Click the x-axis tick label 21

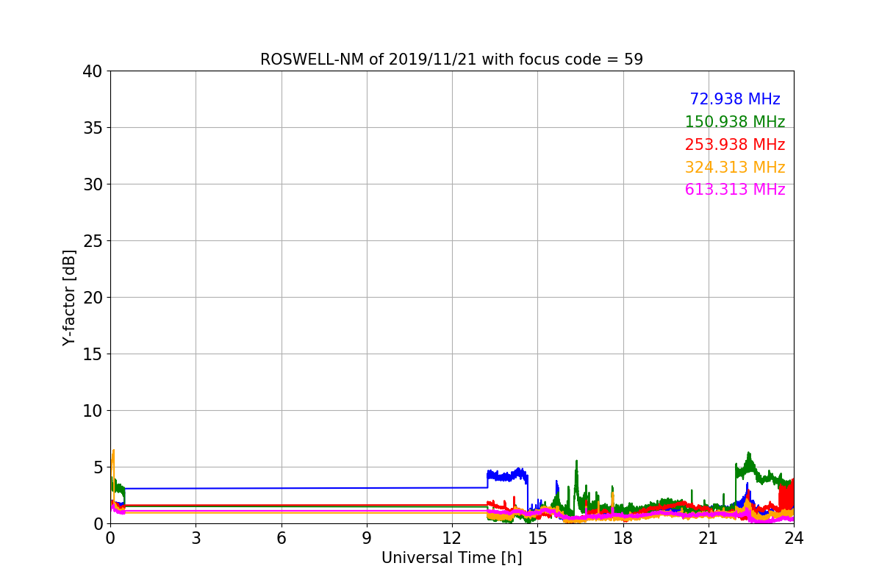point(709,537)
